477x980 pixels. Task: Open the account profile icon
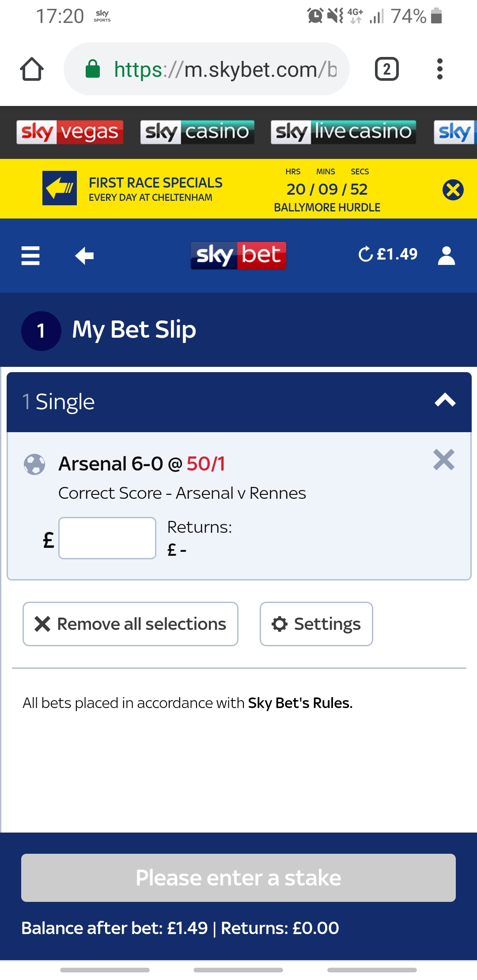[447, 256]
